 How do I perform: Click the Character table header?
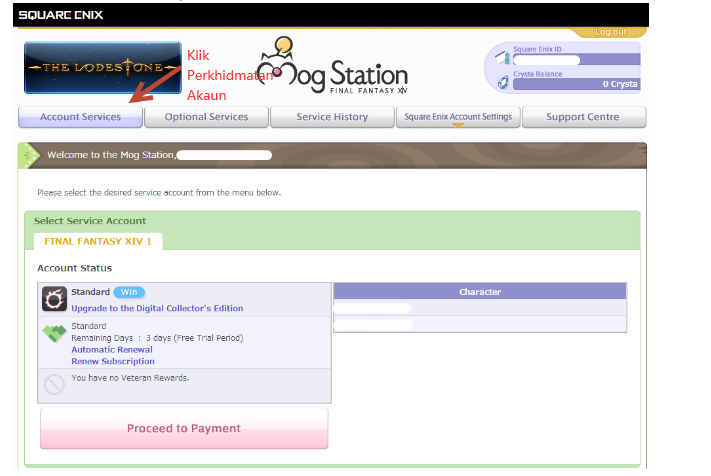coord(480,292)
